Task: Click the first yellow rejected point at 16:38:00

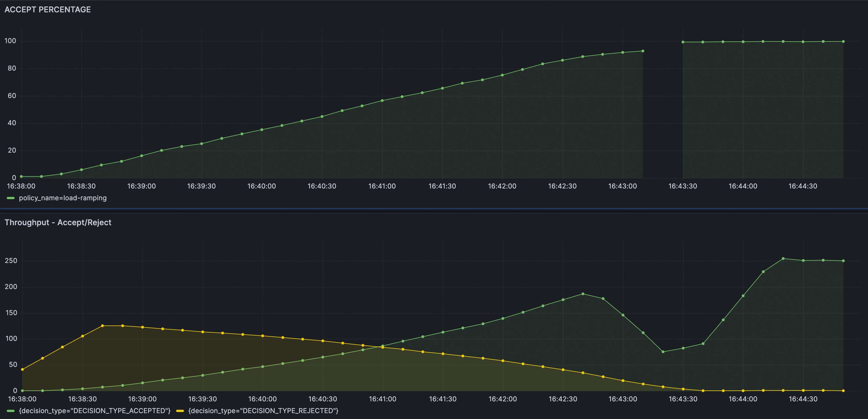Action: tap(23, 369)
